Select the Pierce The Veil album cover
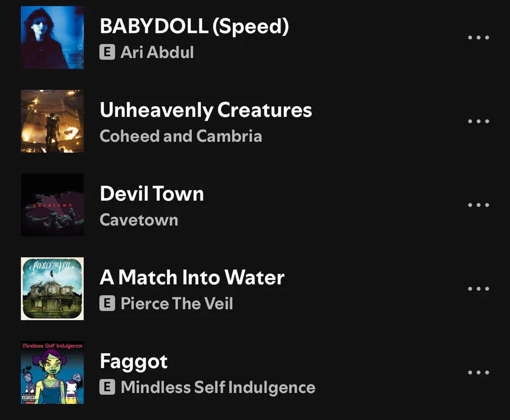 [52, 289]
